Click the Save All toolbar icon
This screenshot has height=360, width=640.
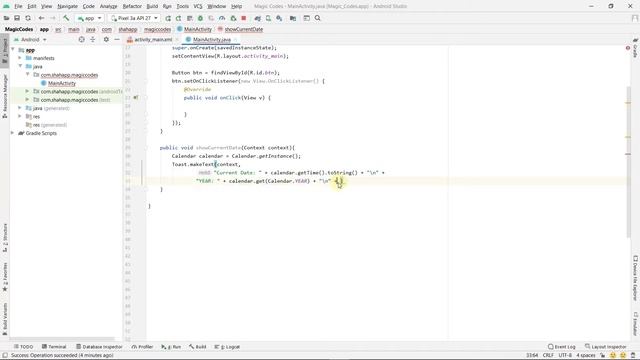17,18
